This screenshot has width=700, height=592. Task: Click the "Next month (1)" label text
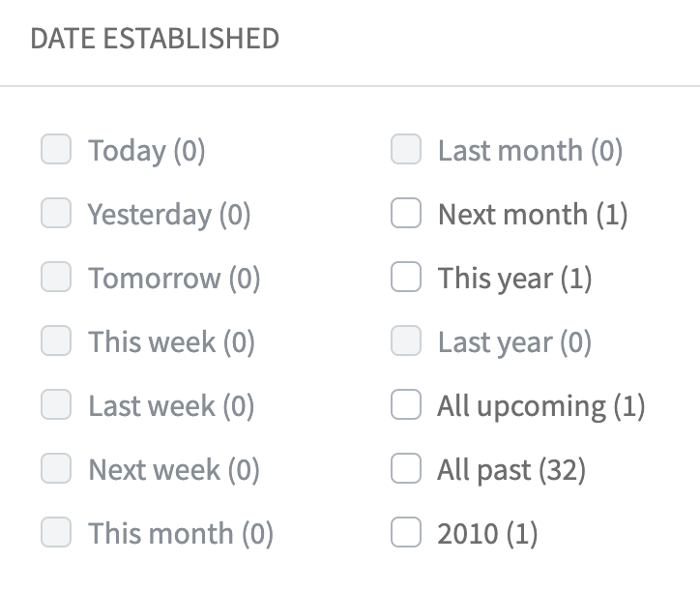[533, 215]
